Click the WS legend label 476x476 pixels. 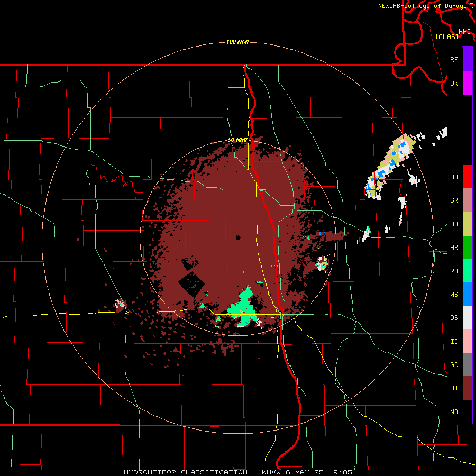454,295
